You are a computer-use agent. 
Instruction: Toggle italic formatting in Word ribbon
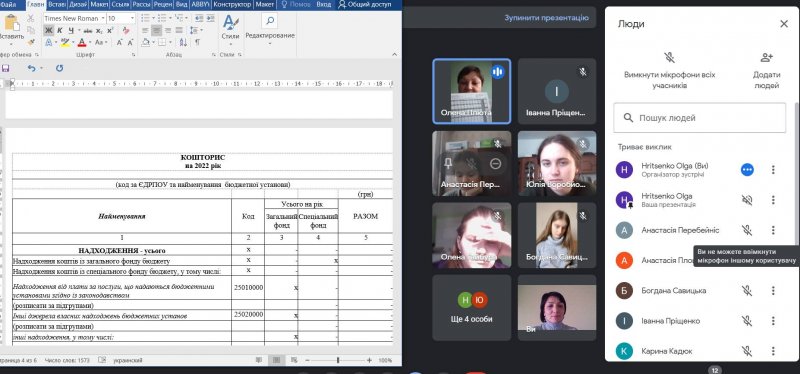click(60, 31)
